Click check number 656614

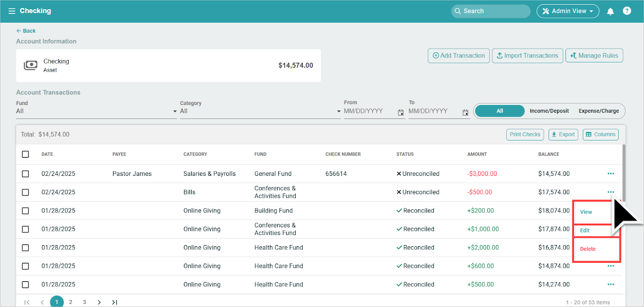[x=336, y=174]
